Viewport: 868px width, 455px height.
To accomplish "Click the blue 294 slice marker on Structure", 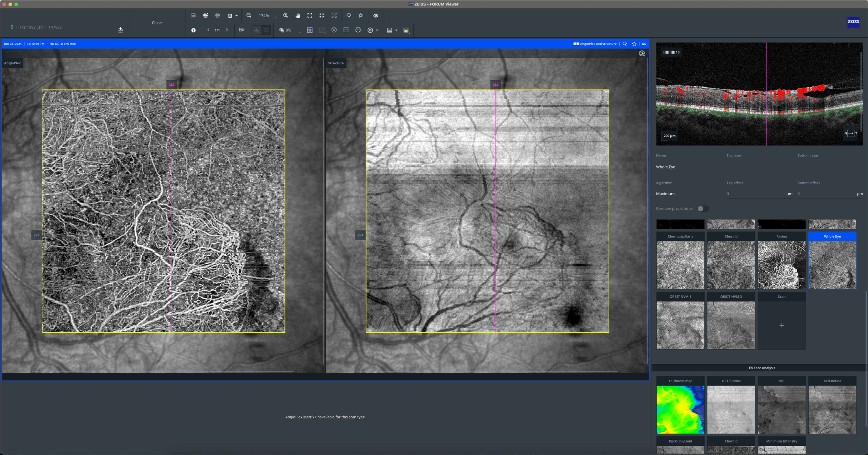I will click(x=360, y=235).
